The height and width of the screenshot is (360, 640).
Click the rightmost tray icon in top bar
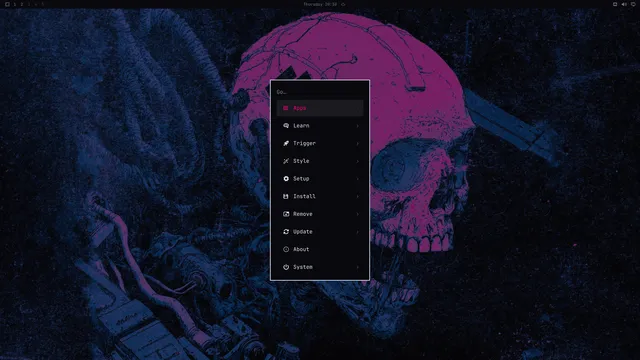633,4
